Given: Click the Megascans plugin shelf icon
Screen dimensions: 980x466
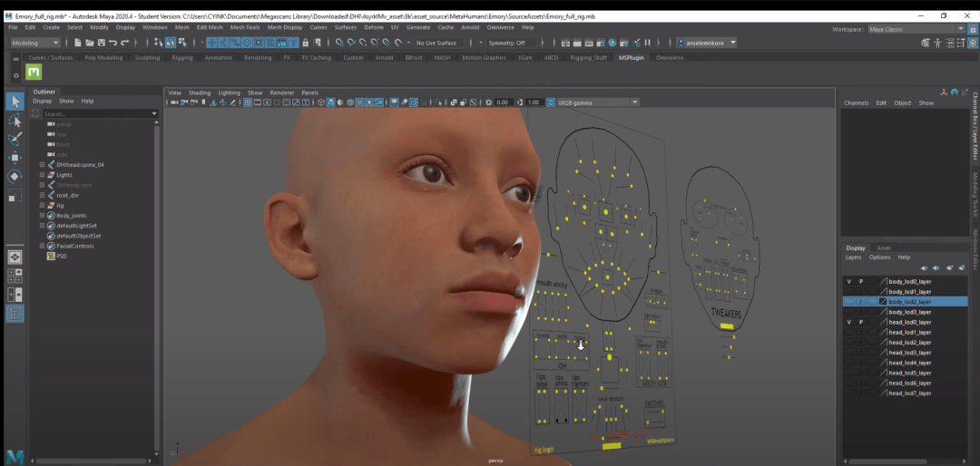Looking at the screenshot, I should click(x=34, y=73).
